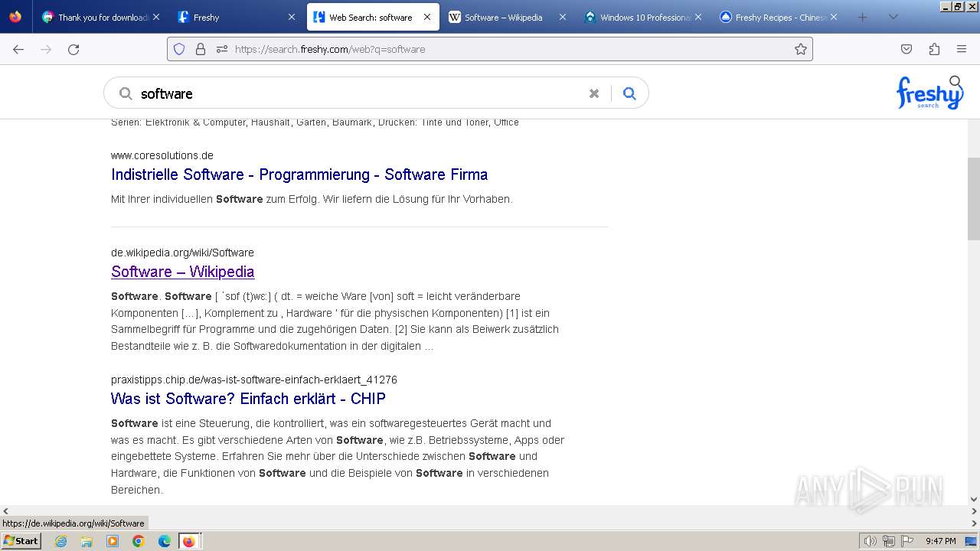Switch to the Freshy Recipes tab
980x551 pixels.
coord(779,17)
